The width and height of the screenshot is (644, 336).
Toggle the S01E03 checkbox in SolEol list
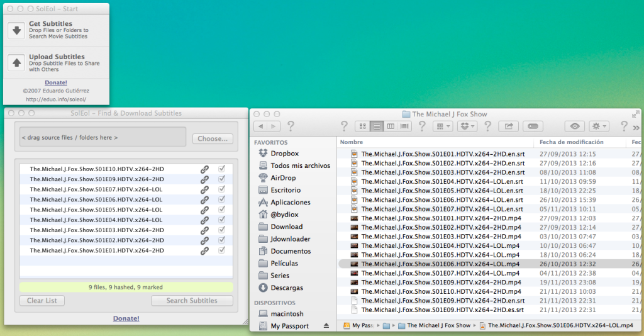click(x=222, y=230)
